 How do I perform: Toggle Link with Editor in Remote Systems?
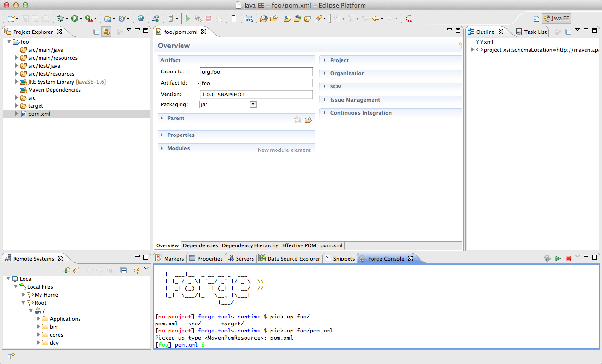136,270
